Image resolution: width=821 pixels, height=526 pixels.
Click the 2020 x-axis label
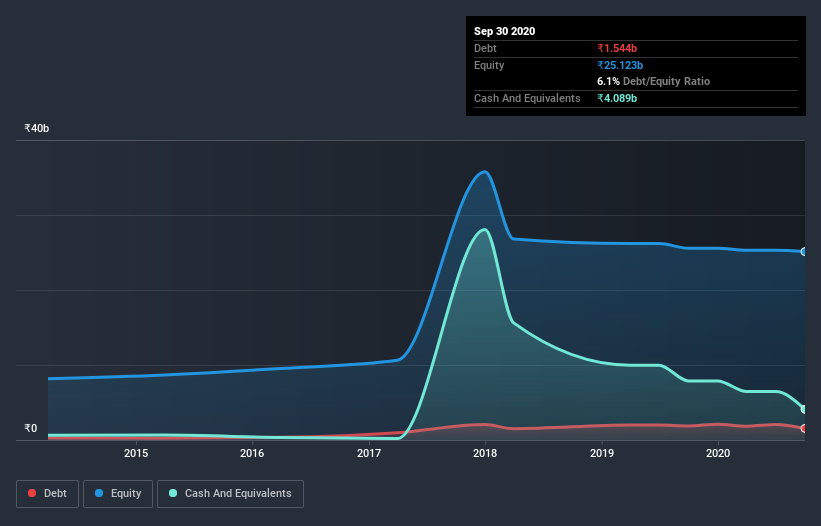718,453
